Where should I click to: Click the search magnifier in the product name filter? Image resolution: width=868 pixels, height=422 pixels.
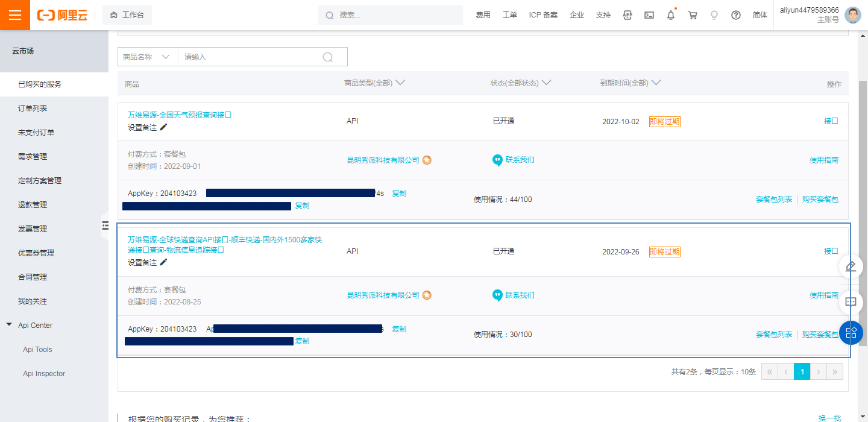click(328, 57)
